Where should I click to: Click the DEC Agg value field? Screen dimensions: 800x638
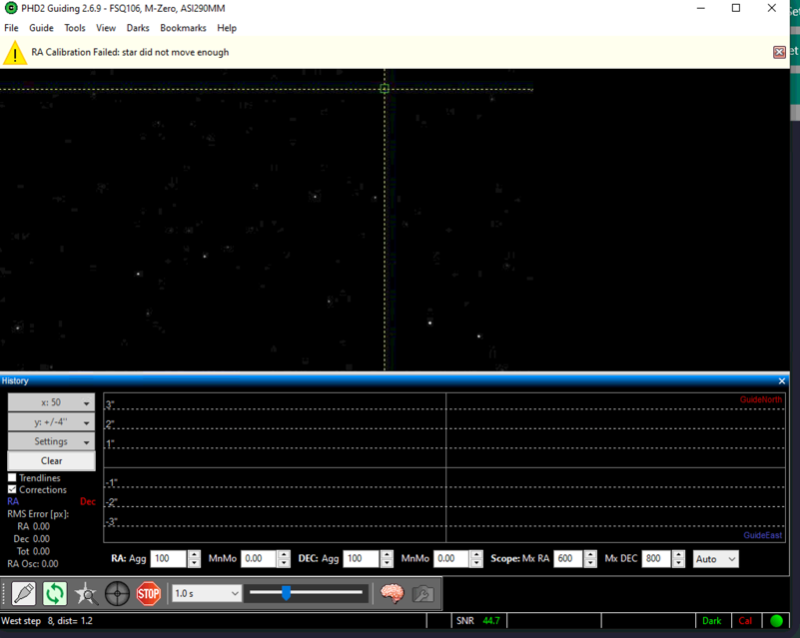pos(361,559)
